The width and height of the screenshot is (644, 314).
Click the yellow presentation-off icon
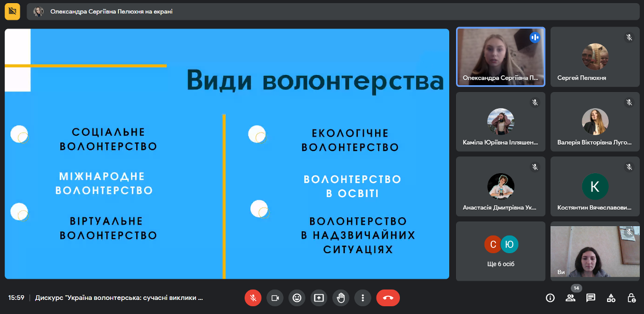click(x=12, y=11)
